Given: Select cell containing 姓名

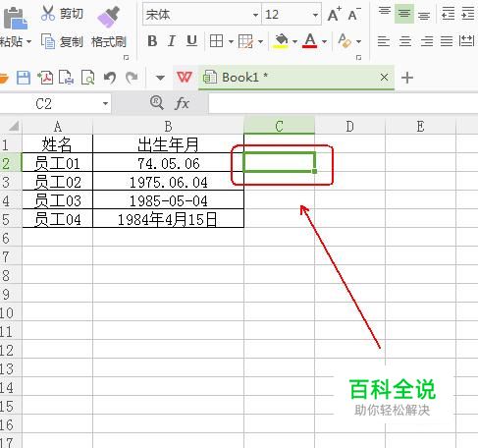Looking at the screenshot, I should [x=58, y=144].
